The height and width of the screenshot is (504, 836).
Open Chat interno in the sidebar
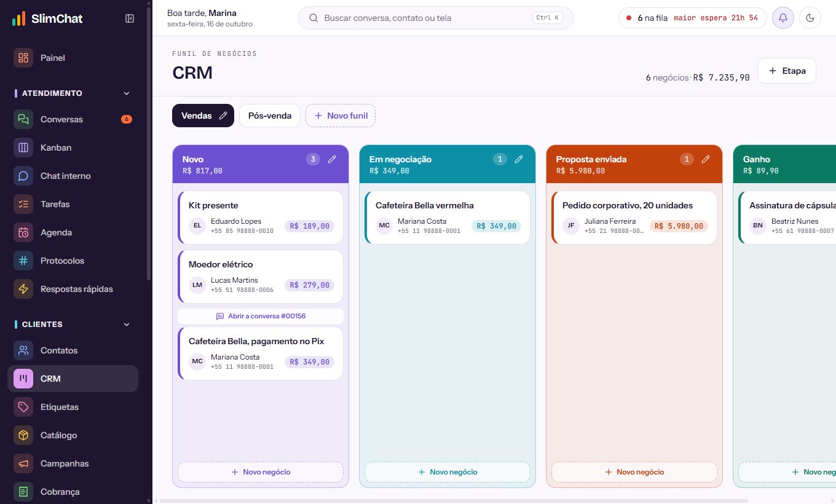tap(73, 176)
